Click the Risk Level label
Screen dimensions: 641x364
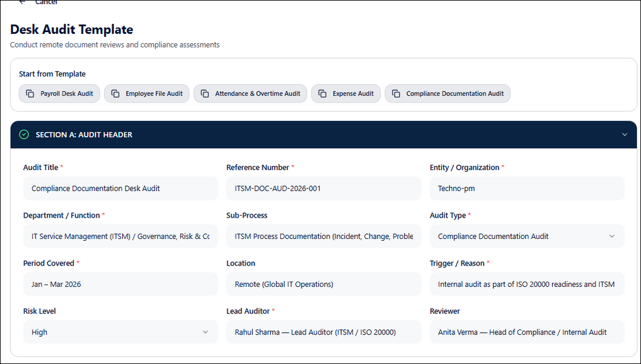39,311
